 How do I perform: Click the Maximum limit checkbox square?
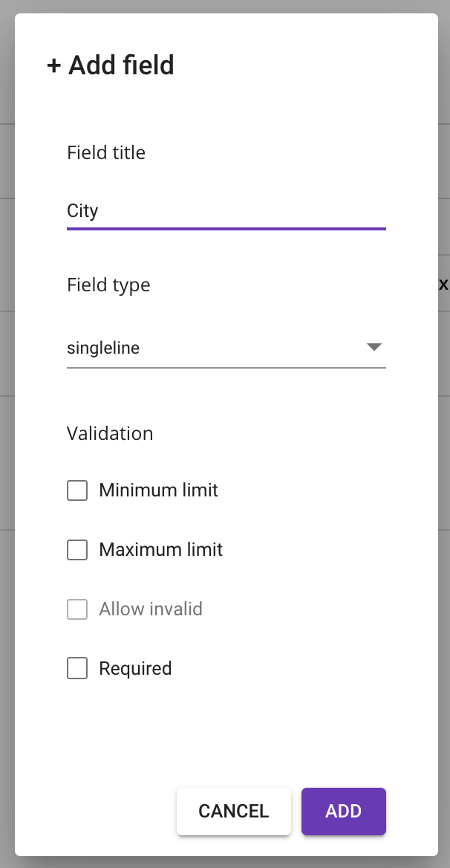pyautogui.click(x=76, y=550)
